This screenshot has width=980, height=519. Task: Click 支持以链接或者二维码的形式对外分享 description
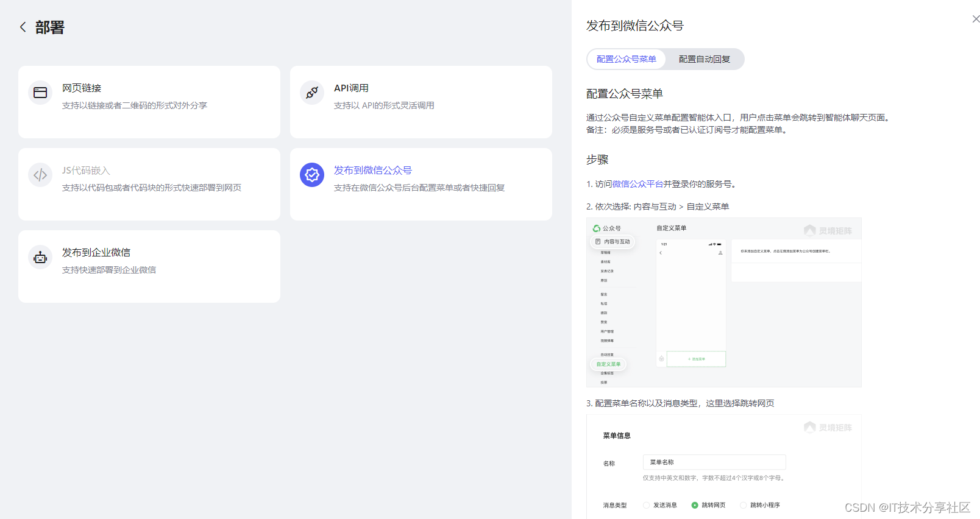coord(135,105)
